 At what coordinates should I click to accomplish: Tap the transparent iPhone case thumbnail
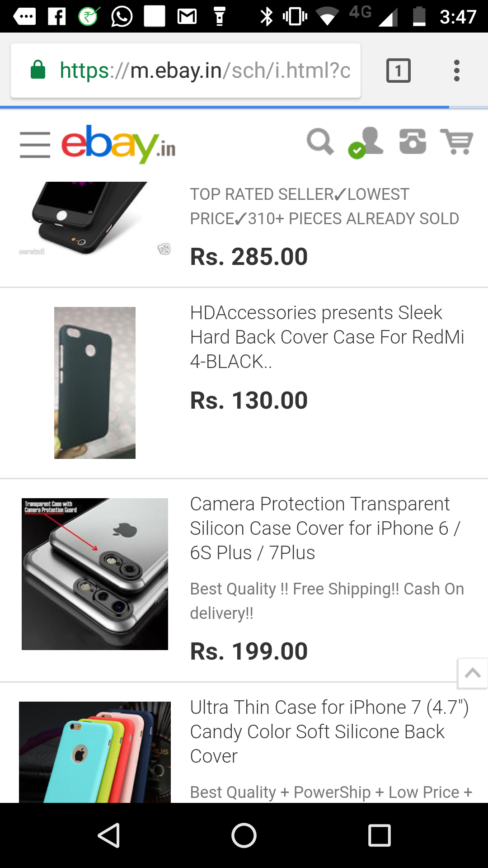(95, 574)
